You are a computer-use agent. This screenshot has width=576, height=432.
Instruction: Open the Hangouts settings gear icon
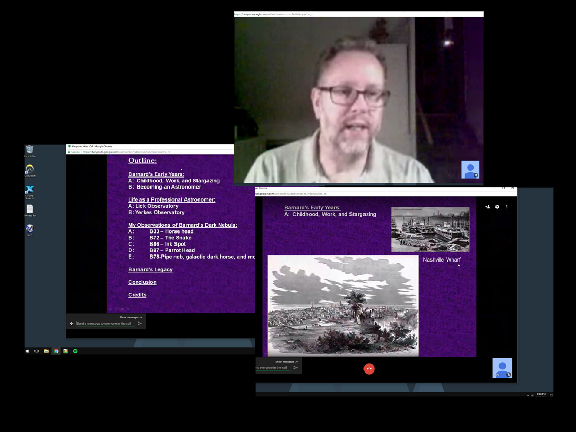tap(497, 207)
